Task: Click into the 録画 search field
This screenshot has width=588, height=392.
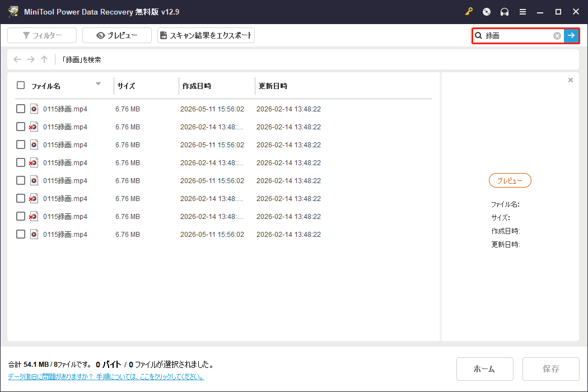Action: [x=517, y=36]
